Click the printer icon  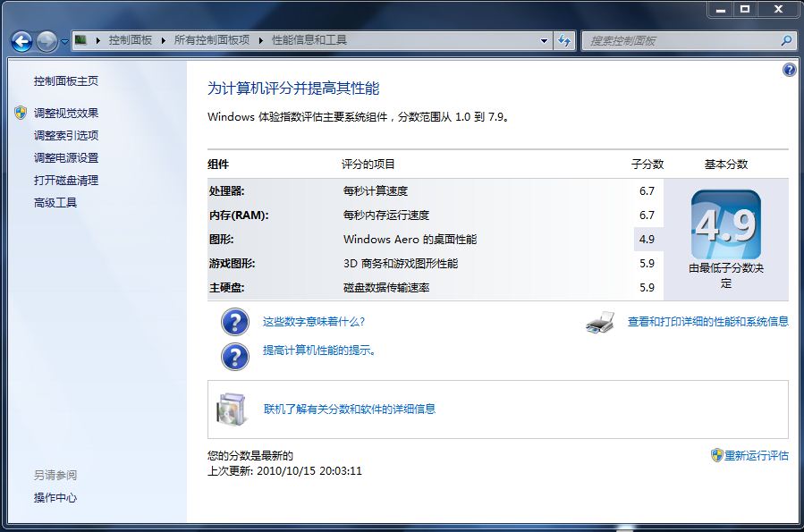point(600,322)
